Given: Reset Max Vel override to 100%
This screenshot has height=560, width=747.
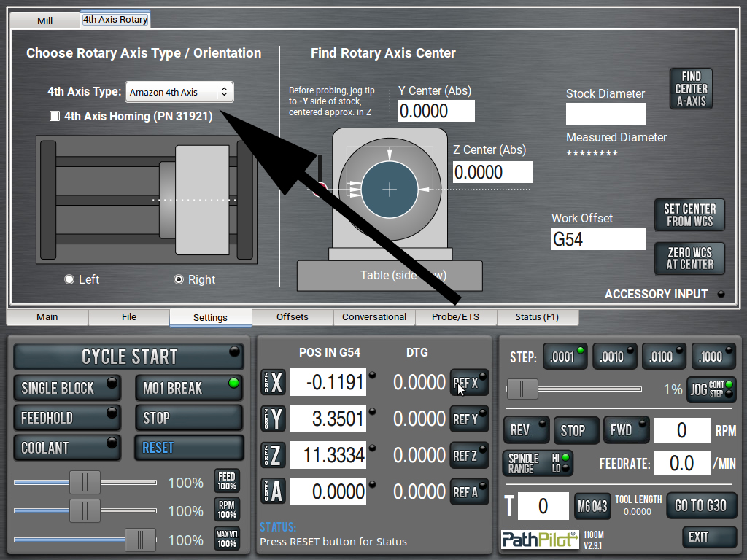Looking at the screenshot, I should (226, 539).
